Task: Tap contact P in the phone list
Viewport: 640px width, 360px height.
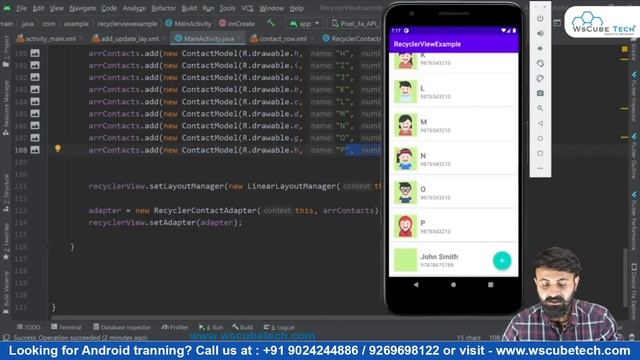Action: click(453, 226)
